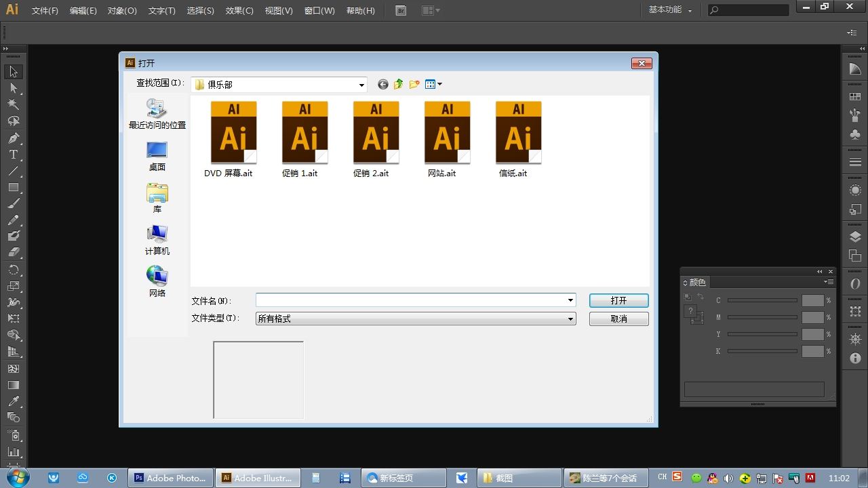Go back in Open dialog

click(x=383, y=84)
